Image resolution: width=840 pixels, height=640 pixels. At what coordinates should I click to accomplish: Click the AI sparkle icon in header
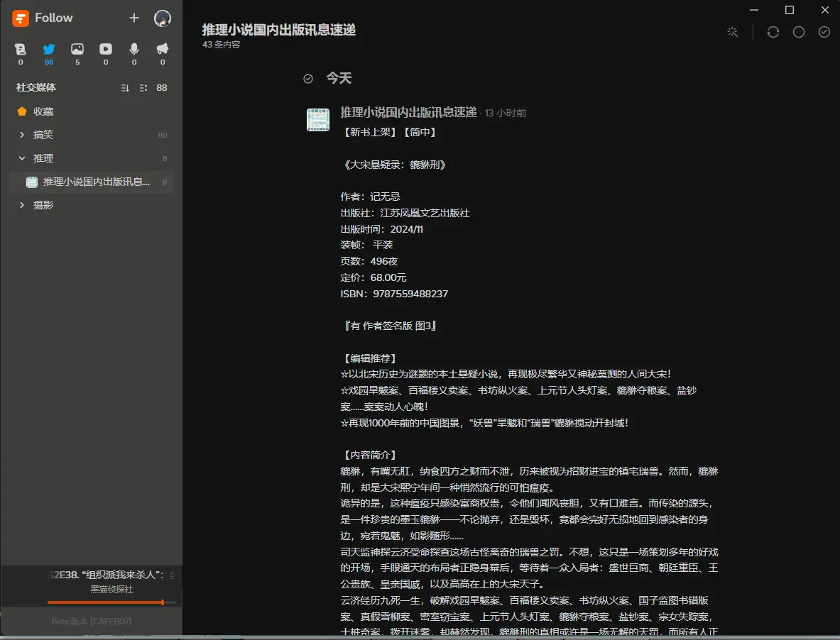point(732,32)
